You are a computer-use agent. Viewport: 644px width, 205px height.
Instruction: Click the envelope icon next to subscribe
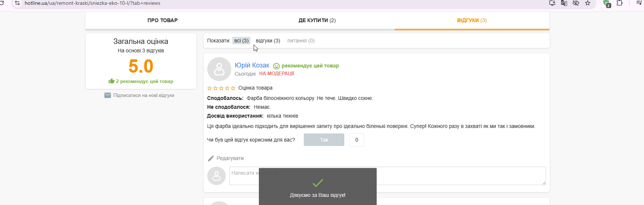click(108, 95)
